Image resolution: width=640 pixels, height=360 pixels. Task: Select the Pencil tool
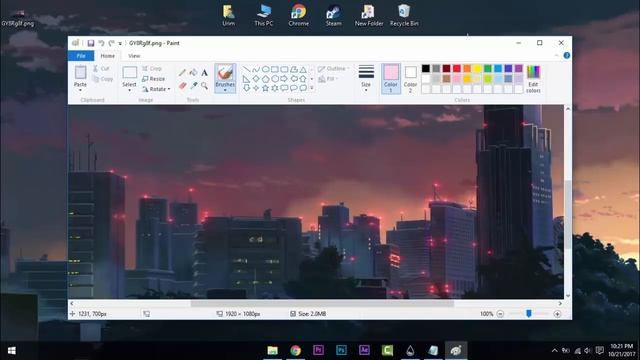pyautogui.click(x=182, y=73)
